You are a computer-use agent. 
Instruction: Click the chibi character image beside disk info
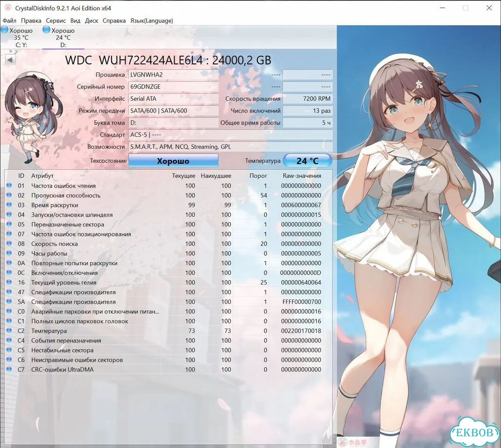[35, 117]
